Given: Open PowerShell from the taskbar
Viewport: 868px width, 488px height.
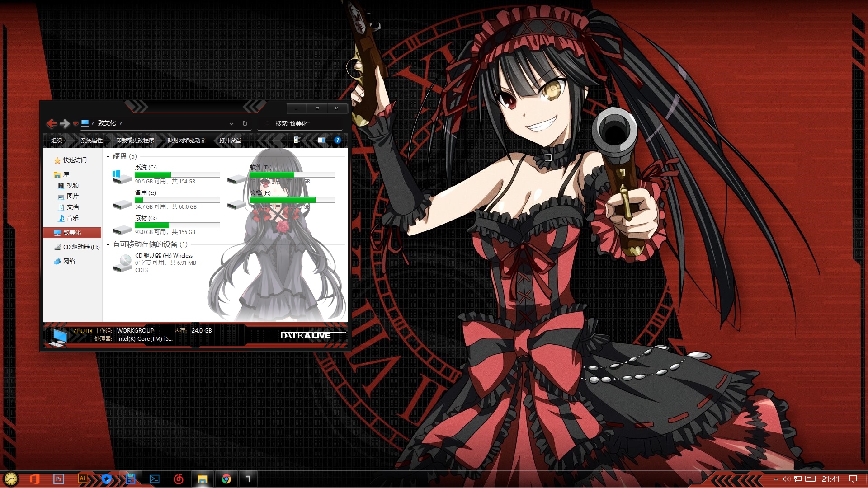Looking at the screenshot, I should (154, 479).
